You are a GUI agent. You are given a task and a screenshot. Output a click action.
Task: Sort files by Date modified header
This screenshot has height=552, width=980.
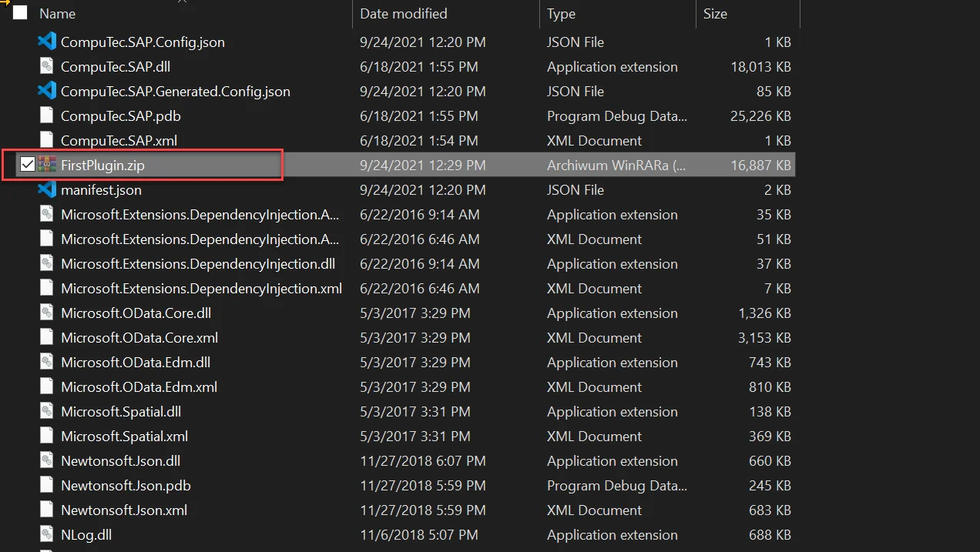(404, 12)
